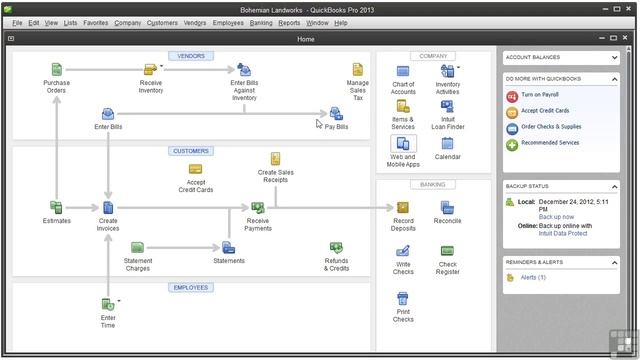This screenshot has height=360, width=640.
Task: Click Turn on Payroll link
Action: click(540, 95)
